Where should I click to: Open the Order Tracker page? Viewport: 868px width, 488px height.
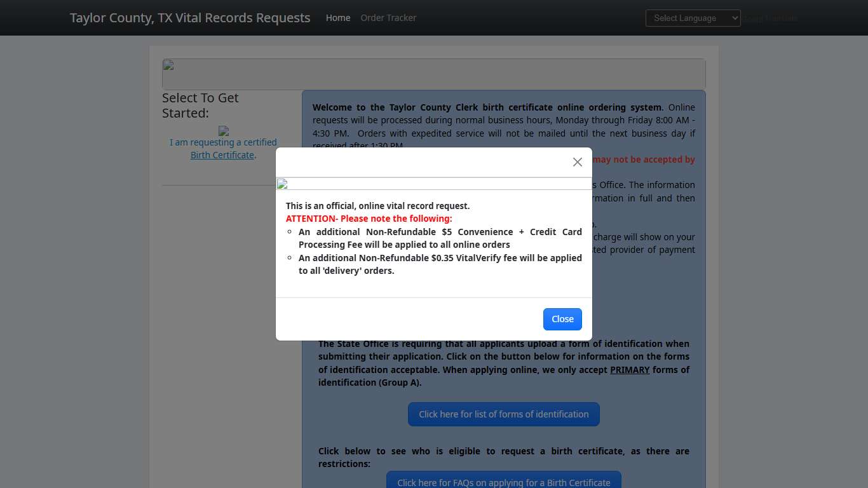(388, 18)
